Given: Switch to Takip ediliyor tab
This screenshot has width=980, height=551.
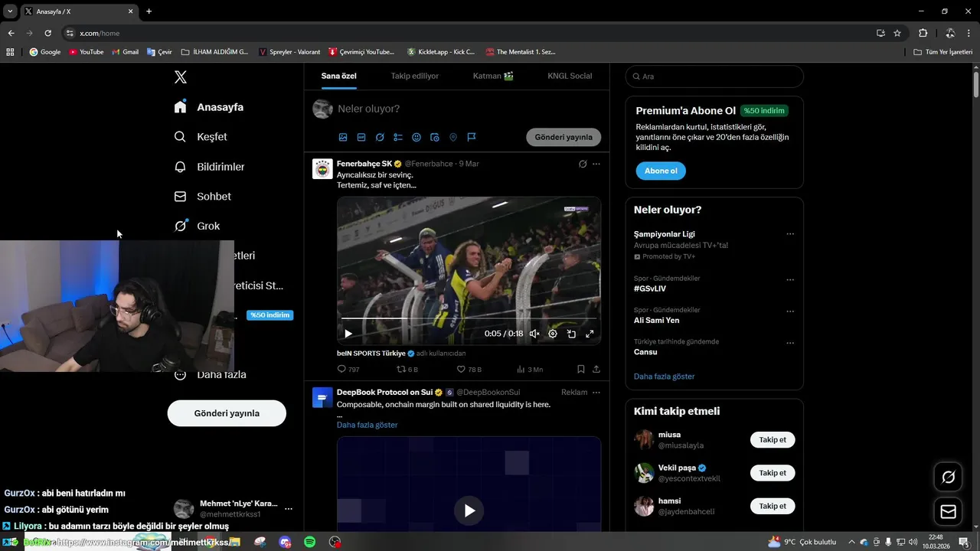Looking at the screenshot, I should pyautogui.click(x=415, y=76).
